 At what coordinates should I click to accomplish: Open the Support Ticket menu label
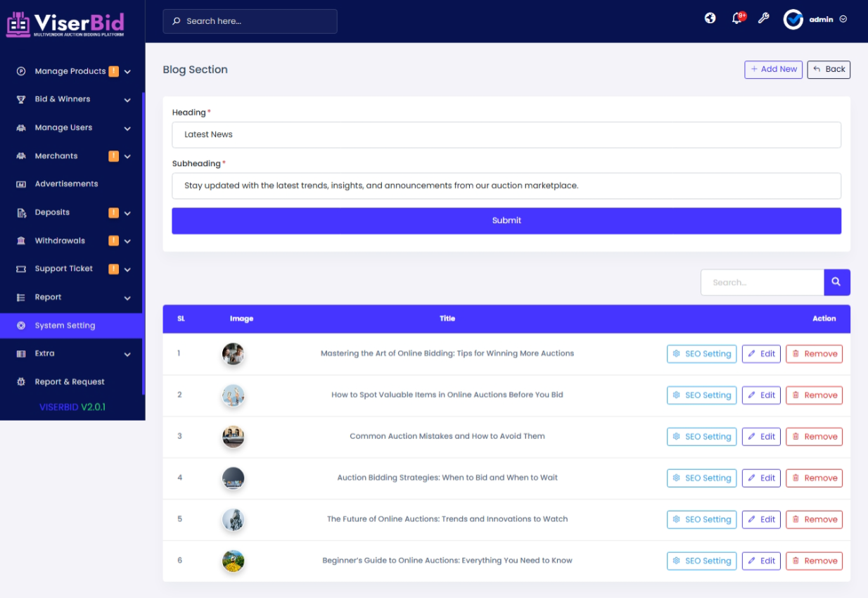pos(64,269)
